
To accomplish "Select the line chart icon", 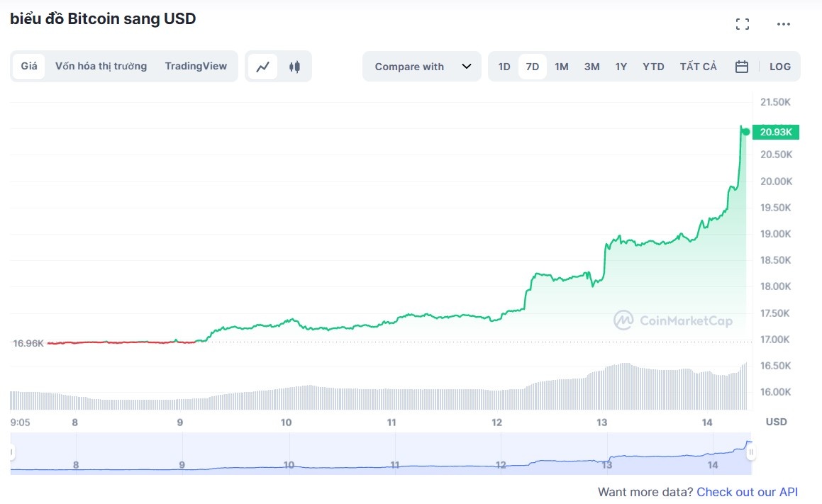I will pos(263,65).
